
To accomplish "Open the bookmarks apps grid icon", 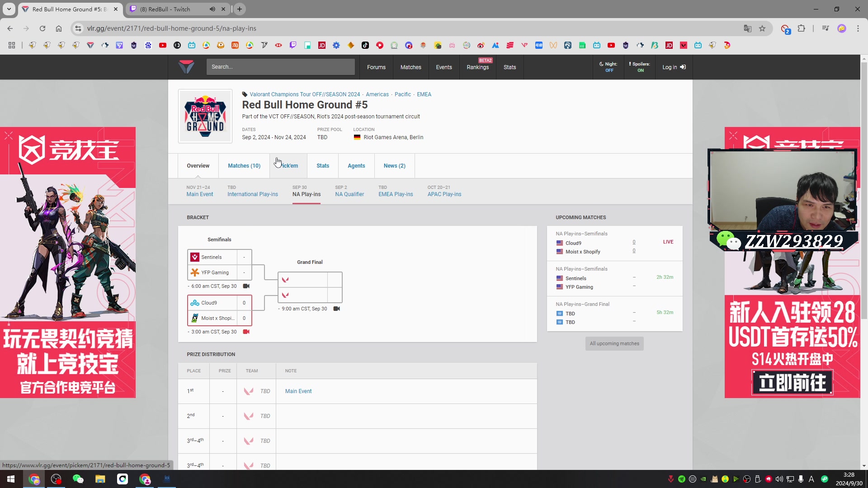I will pyautogui.click(x=12, y=45).
